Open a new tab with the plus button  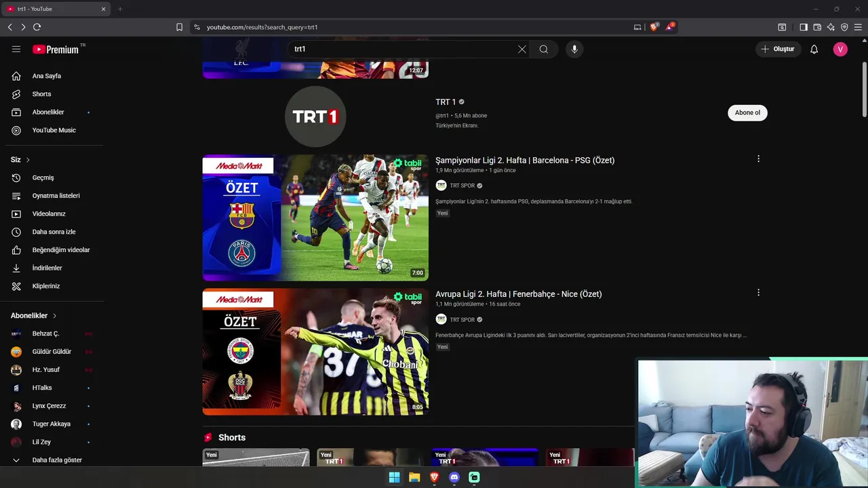(x=120, y=9)
